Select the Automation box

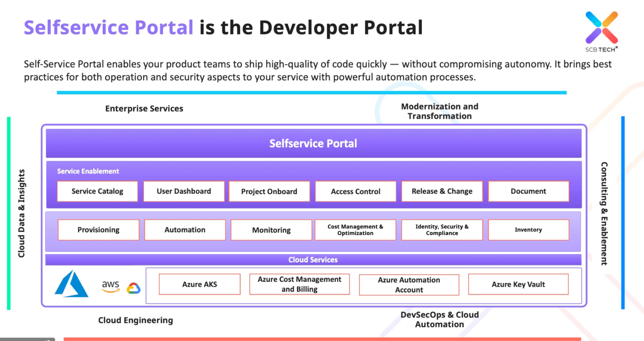click(x=185, y=230)
